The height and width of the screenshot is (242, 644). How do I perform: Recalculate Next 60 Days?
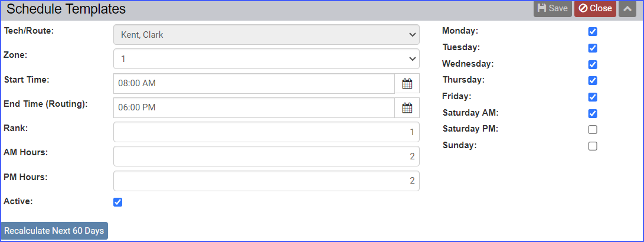54,231
